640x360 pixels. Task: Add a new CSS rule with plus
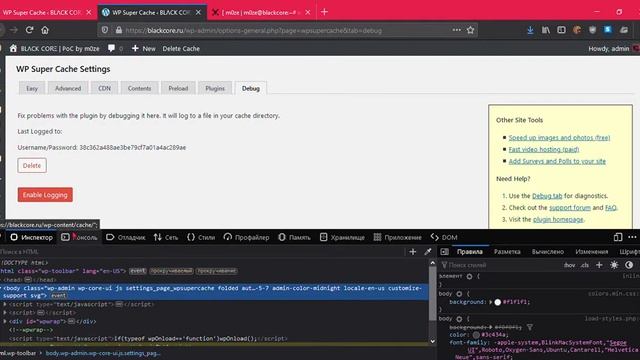599,265
